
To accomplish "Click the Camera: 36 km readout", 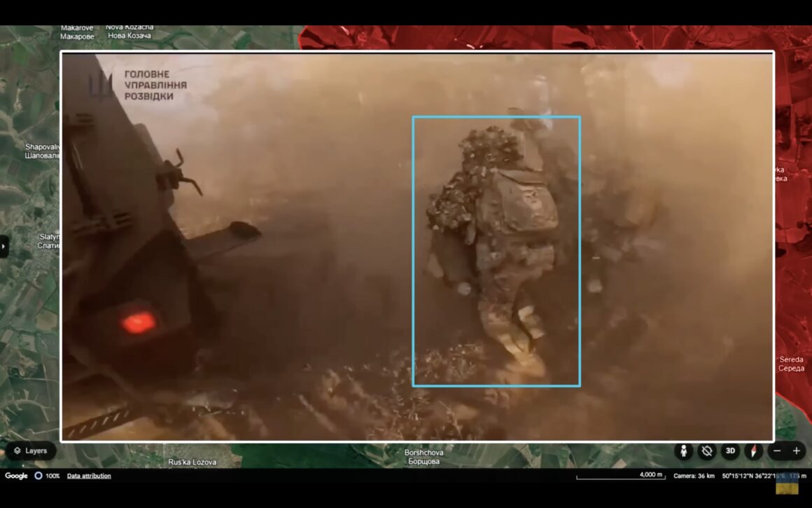I will click(x=694, y=476).
